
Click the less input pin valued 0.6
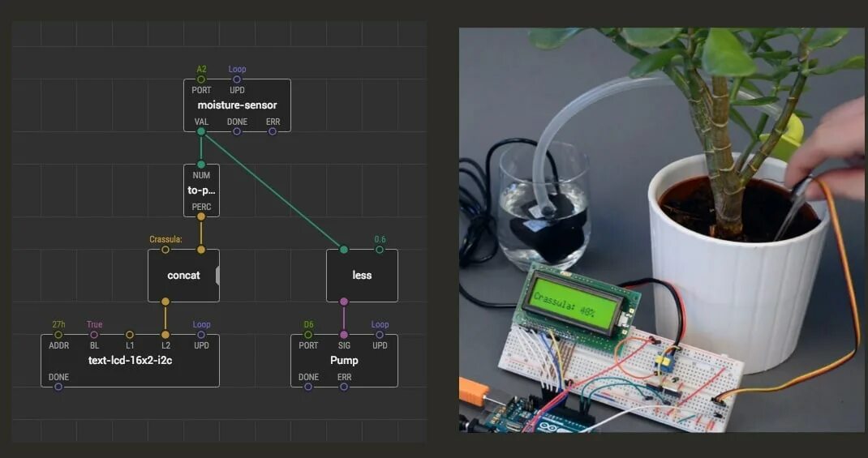click(379, 250)
